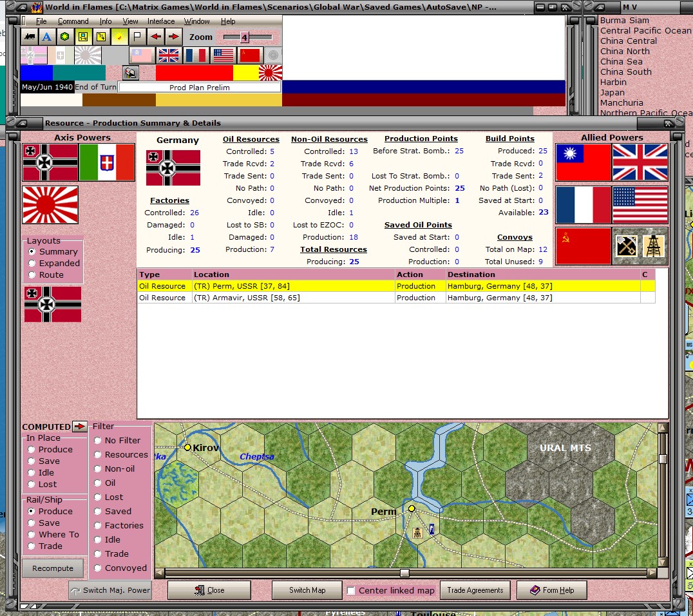693x616 pixels.
Task: Open Trade Agreements
Action: 475,590
